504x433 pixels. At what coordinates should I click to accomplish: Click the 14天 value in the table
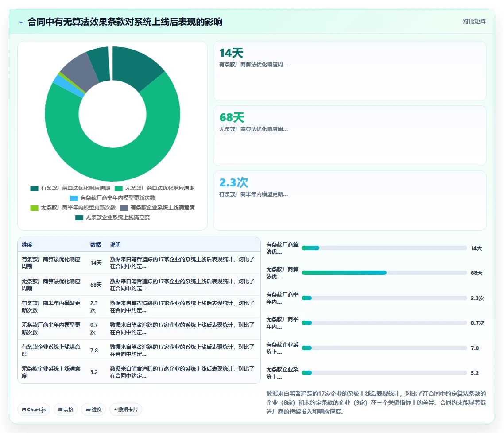tap(96, 263)
